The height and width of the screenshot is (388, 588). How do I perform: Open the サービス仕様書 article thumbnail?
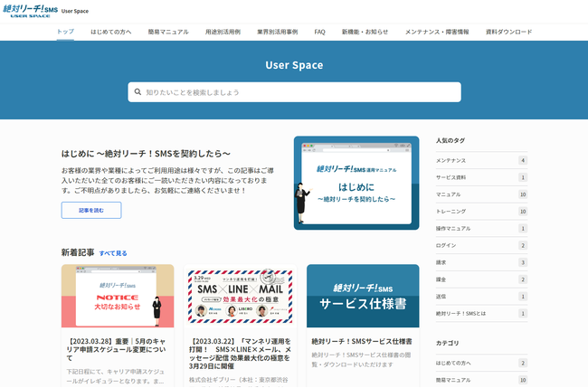tap(362, 296)
